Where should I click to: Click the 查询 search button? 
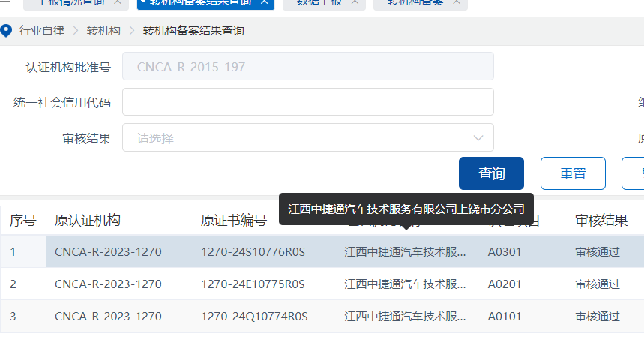coord(491,173)
